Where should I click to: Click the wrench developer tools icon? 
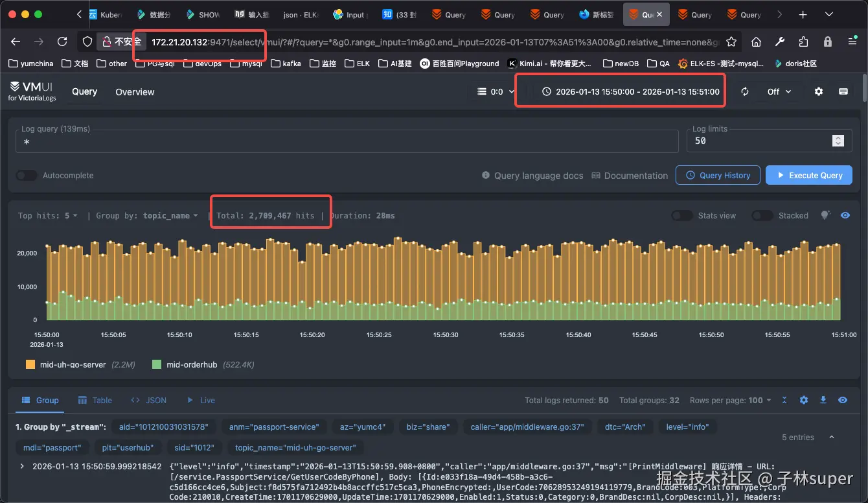780,41
